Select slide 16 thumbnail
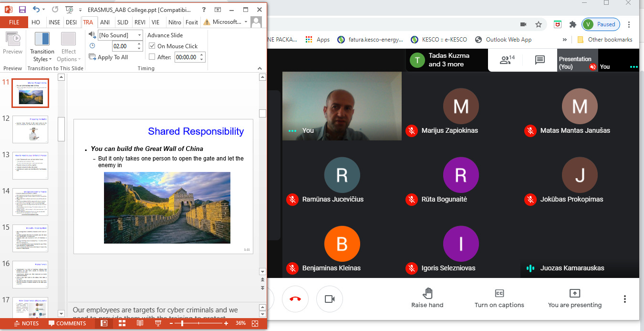The height and width of the screenshot is (331, 644). point(30,274)
